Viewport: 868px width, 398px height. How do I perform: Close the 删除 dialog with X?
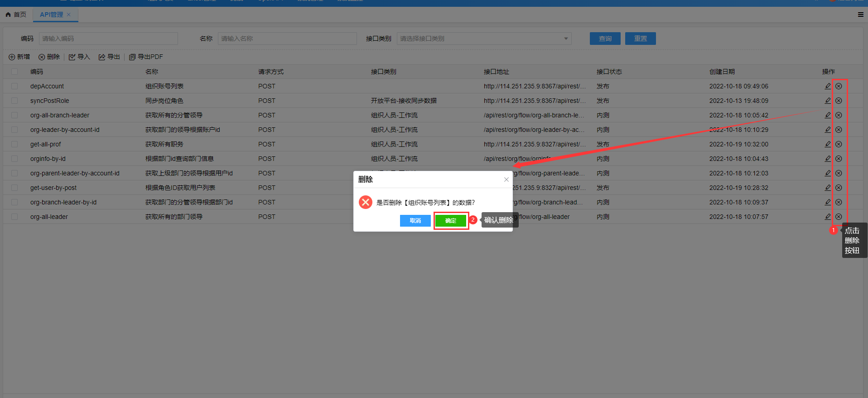pyautogui.click(x=506, y=180)
